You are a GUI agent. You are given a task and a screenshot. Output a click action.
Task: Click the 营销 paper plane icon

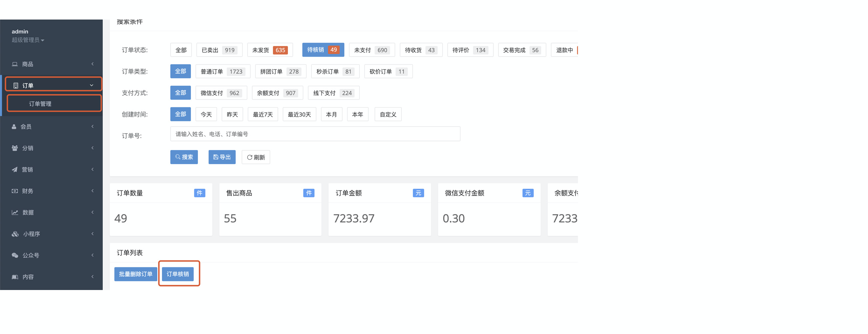14,170
